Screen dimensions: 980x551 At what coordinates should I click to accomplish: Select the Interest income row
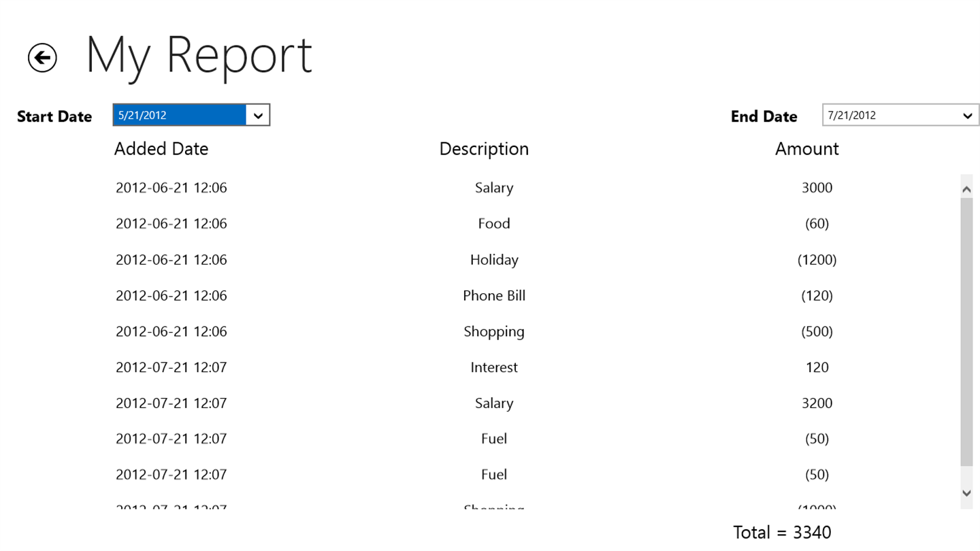[494, 367]
